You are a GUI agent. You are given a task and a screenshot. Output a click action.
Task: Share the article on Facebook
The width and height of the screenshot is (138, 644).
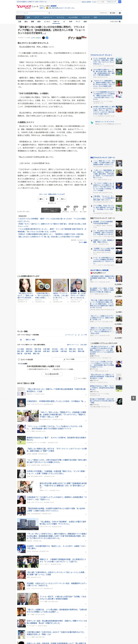click(x=47, y=38)
